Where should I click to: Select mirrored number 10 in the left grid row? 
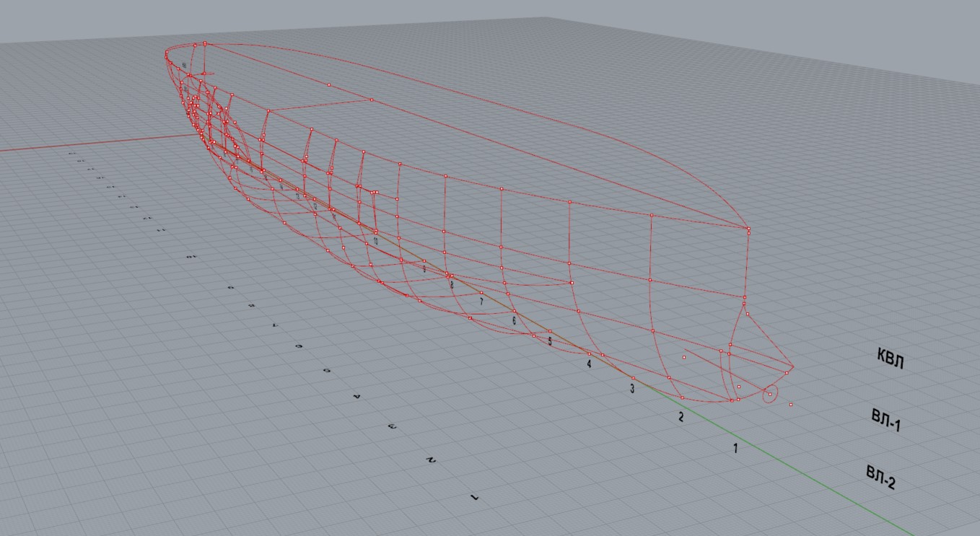click(191, 256)
